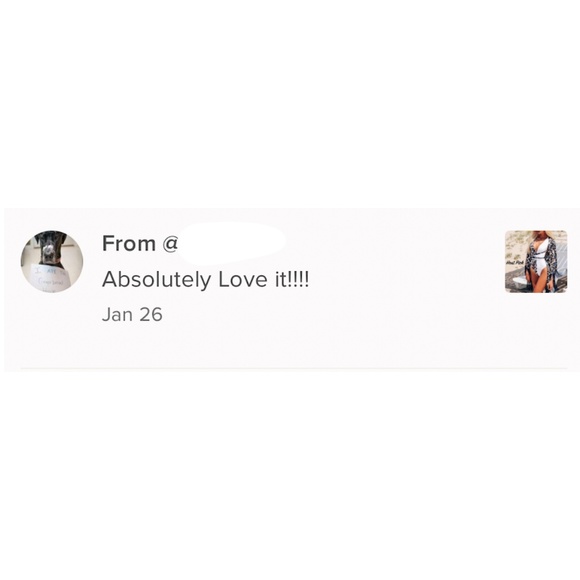Select the "From @" sender label

coord(140,243)
